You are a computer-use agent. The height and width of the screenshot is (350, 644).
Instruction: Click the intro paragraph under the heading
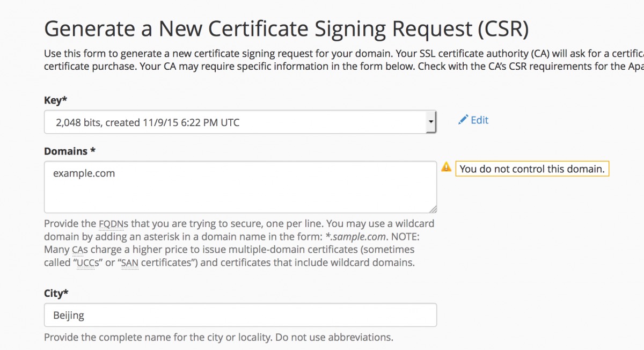(x=343, y=60)
